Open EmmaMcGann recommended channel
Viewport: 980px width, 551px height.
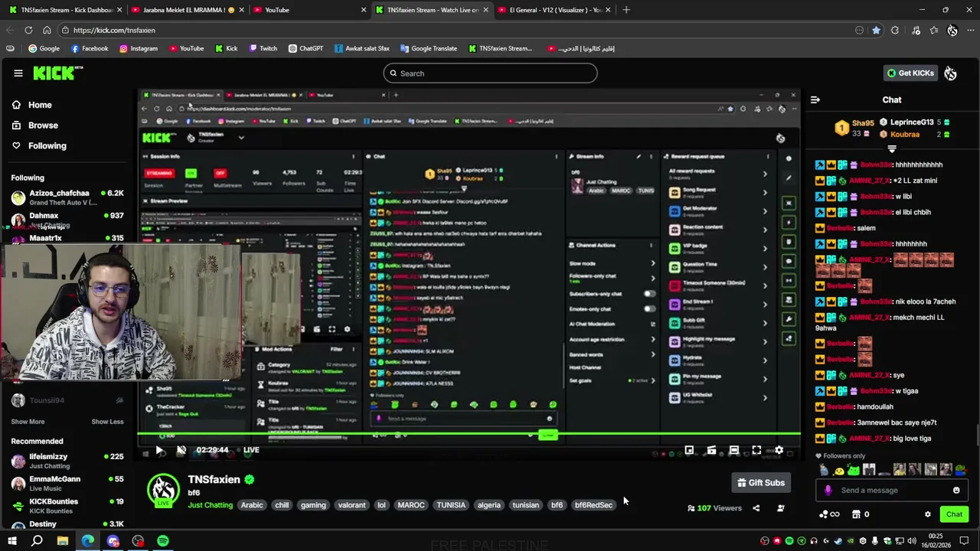[x=67, y=483]
